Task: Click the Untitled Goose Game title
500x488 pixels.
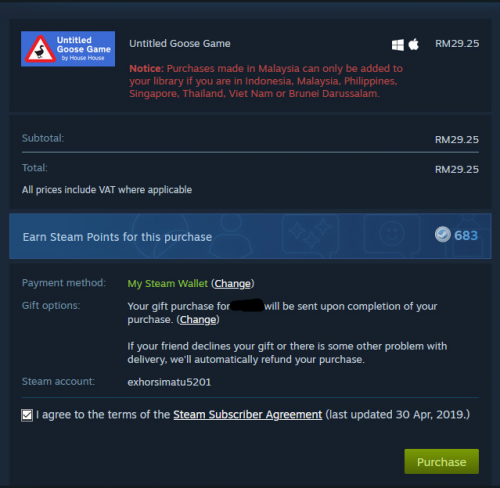Action: click(180, 44)
